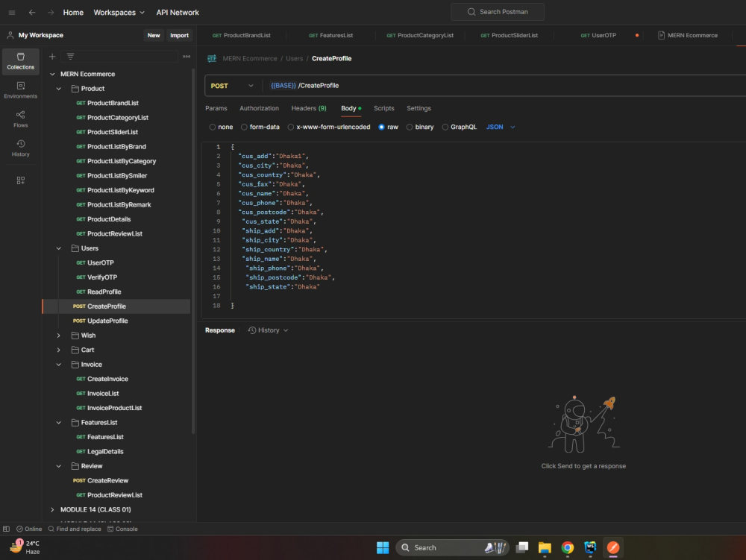
Task: Click the Windows taskbar Search box
Action: (x=453, y=547)
